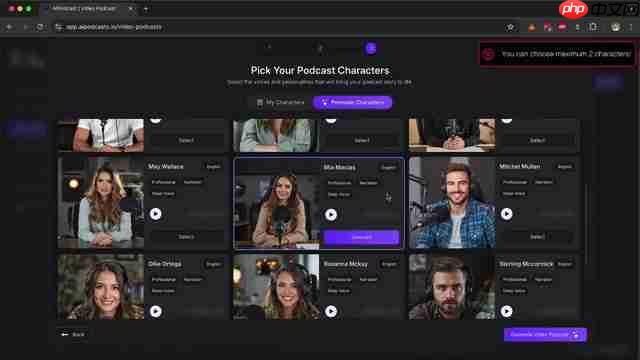Switch to the My Characters tab
This screenshot has width=640, height=360.
pos(280,102)
